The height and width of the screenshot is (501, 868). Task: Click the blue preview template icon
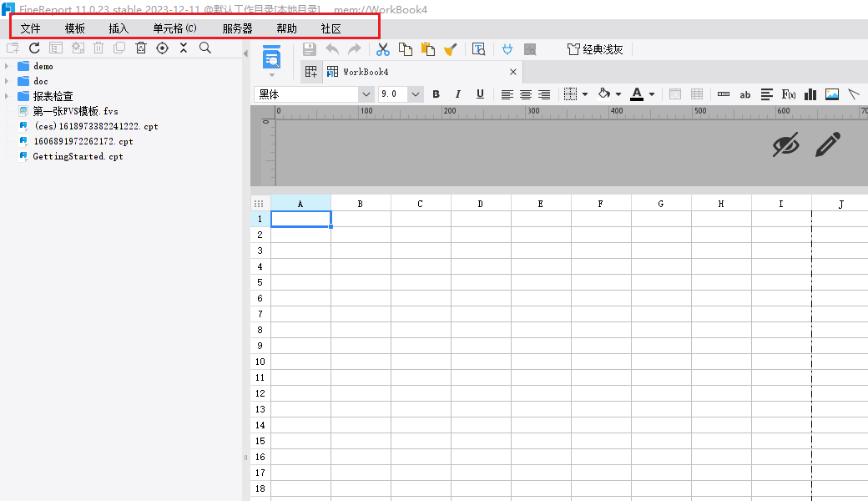(x=271, y=57)
